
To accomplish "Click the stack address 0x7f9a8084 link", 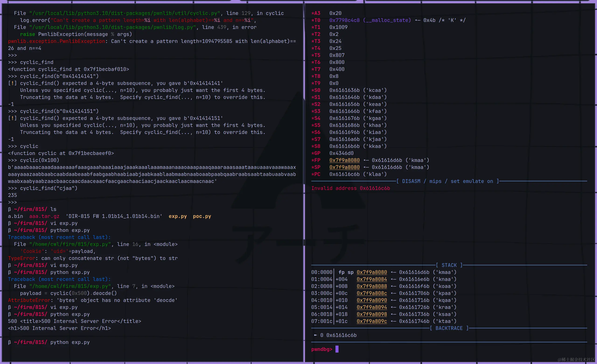I will pos(372,279).
